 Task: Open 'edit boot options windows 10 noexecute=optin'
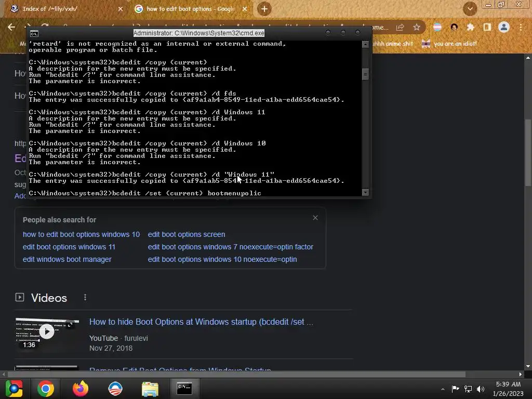coord(222,259)
